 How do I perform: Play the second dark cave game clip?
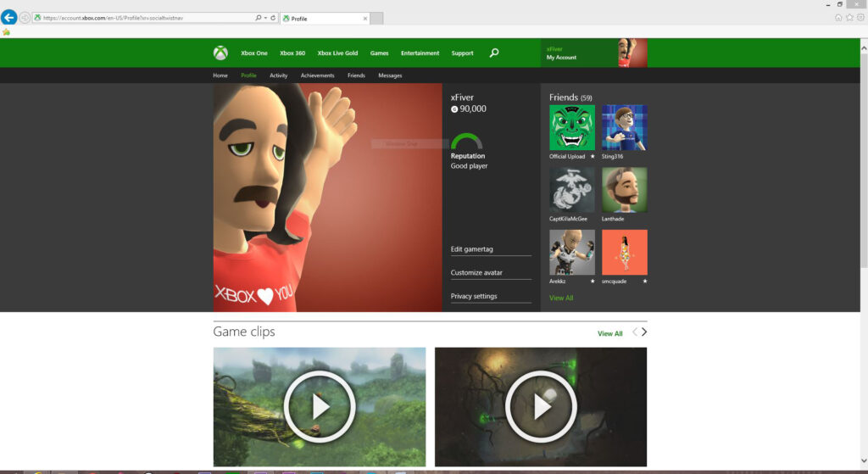tap(541, 407)
